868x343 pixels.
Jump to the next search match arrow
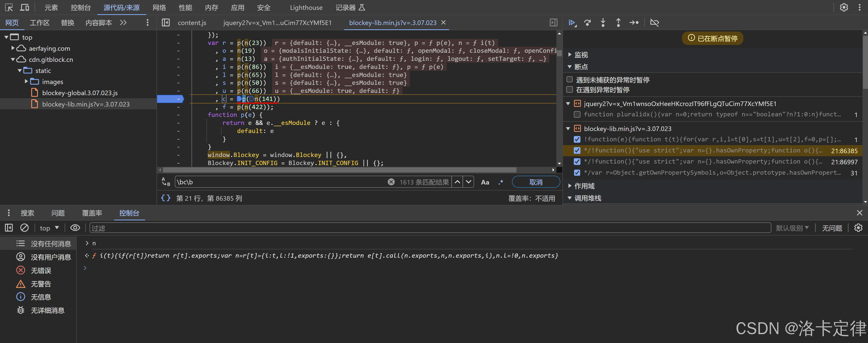click(x=468, y=182)
